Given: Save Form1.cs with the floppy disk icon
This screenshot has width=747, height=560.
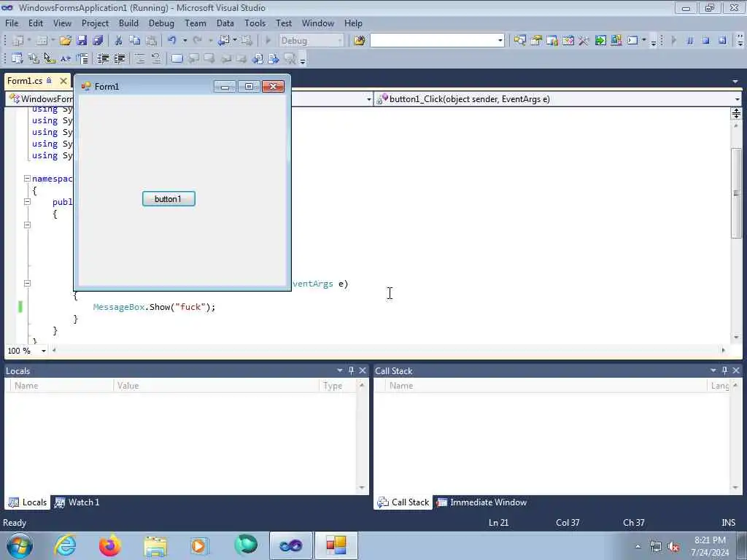Looking at the screenshot, I should click(82, 41).
